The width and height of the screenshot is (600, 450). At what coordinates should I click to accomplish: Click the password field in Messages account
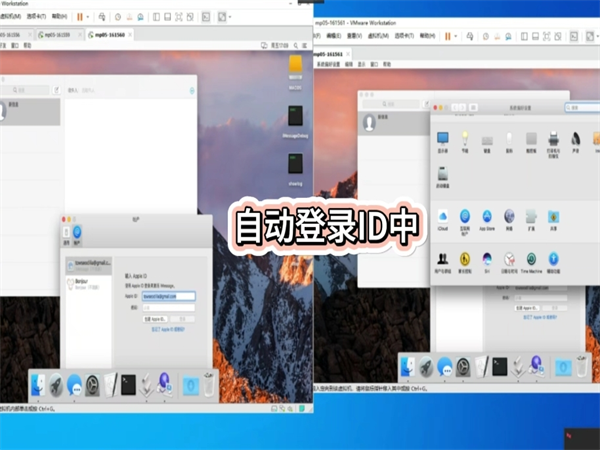tap(167, 308)
